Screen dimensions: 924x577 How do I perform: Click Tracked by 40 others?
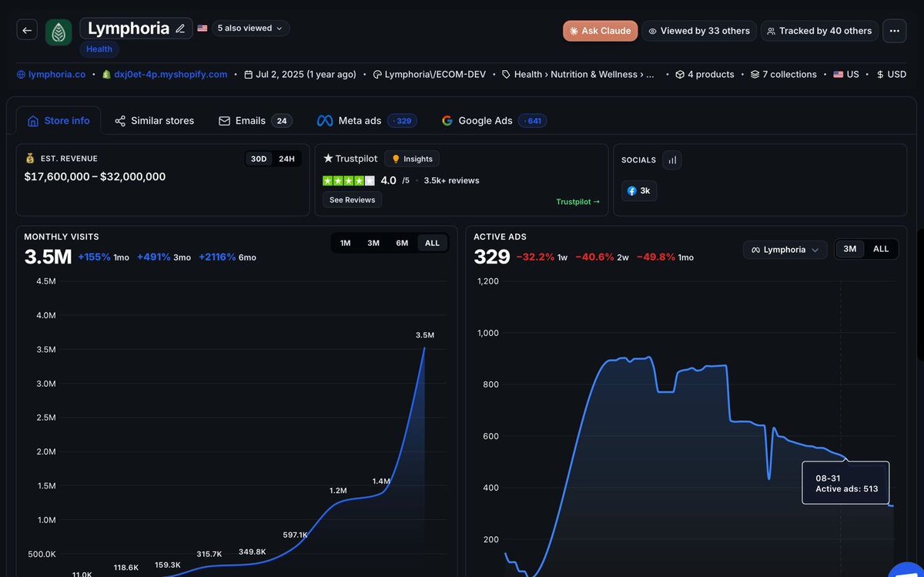819,31
